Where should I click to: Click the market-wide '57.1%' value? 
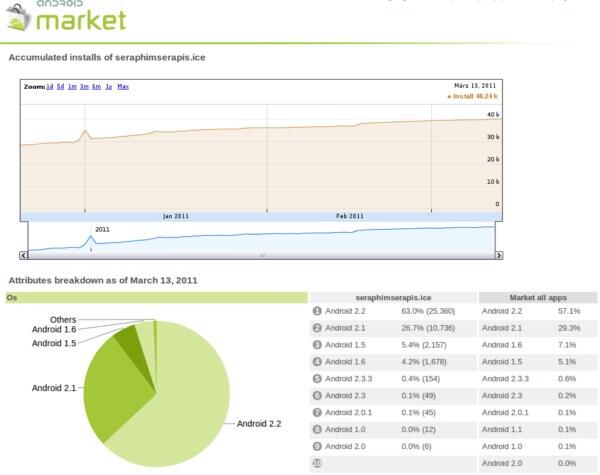tap(569, 311)
